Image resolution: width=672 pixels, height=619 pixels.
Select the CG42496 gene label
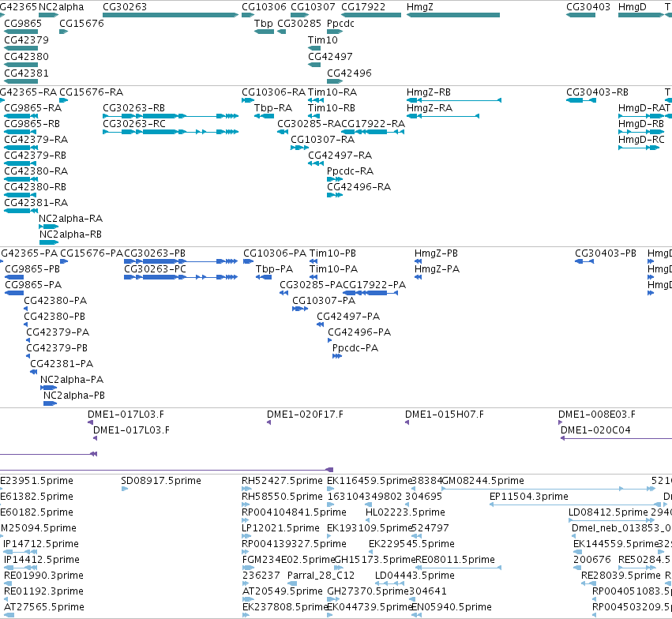click(349, 73)
